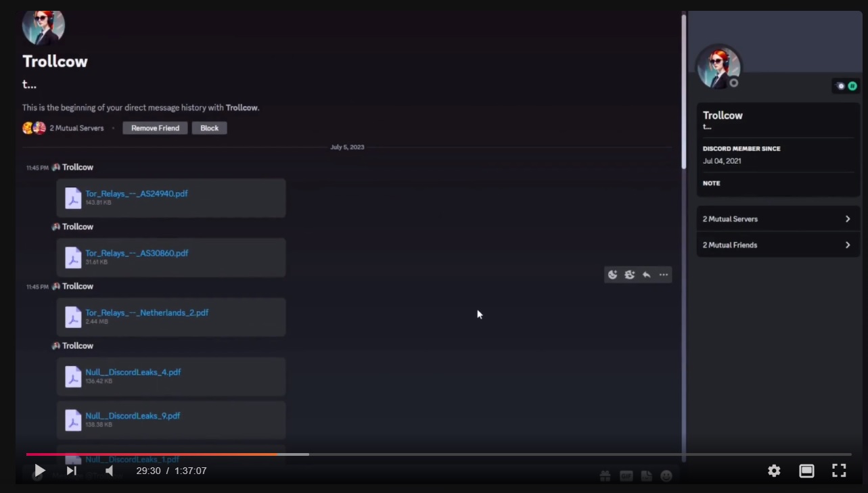Click the 2 Mutual Servers text under header
This screenshot has width=868, height=493.
tap(76, 128)
